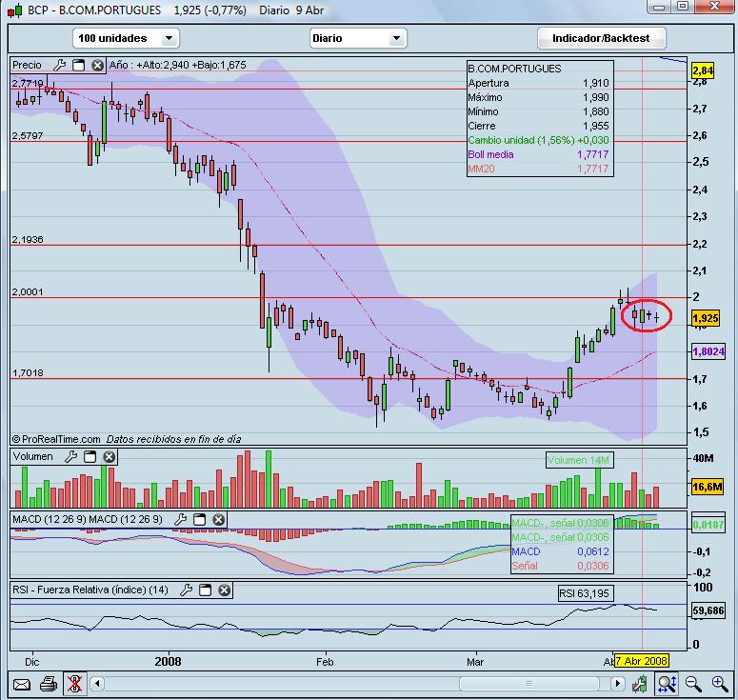Click the 2,1936 horizontal line label
Screen dimensions: 738x700
(28, 240)
